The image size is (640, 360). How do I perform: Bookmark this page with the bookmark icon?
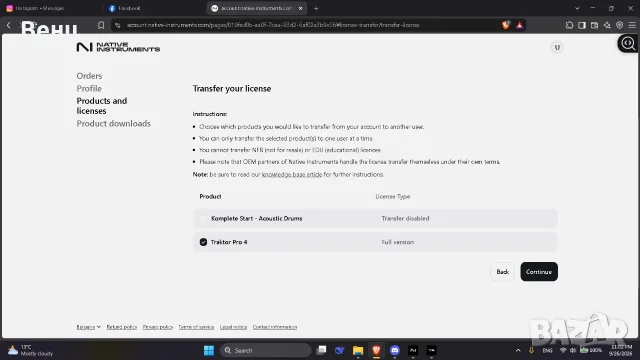pyautogui.click(x=101, y=25)
